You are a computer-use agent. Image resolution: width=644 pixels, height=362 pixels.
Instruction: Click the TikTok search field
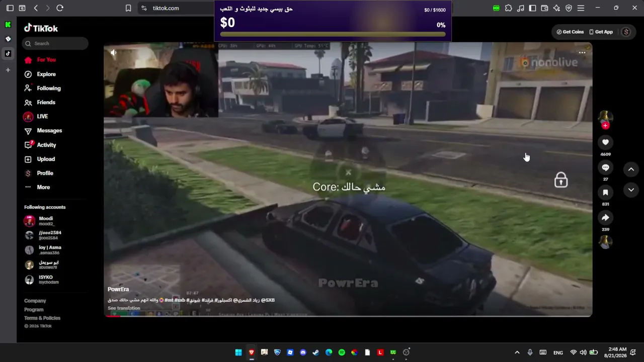[x=55, y=44]
